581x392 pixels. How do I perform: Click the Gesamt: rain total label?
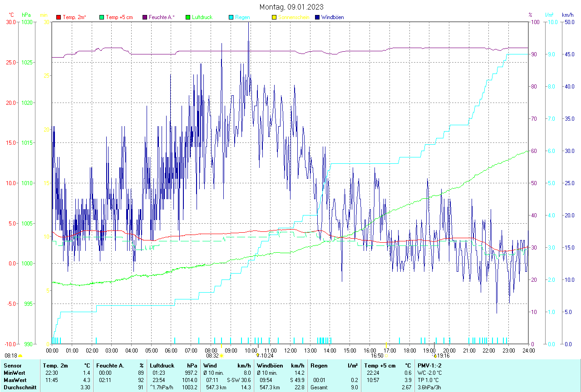pyautogui.click(x=319, y=387)
